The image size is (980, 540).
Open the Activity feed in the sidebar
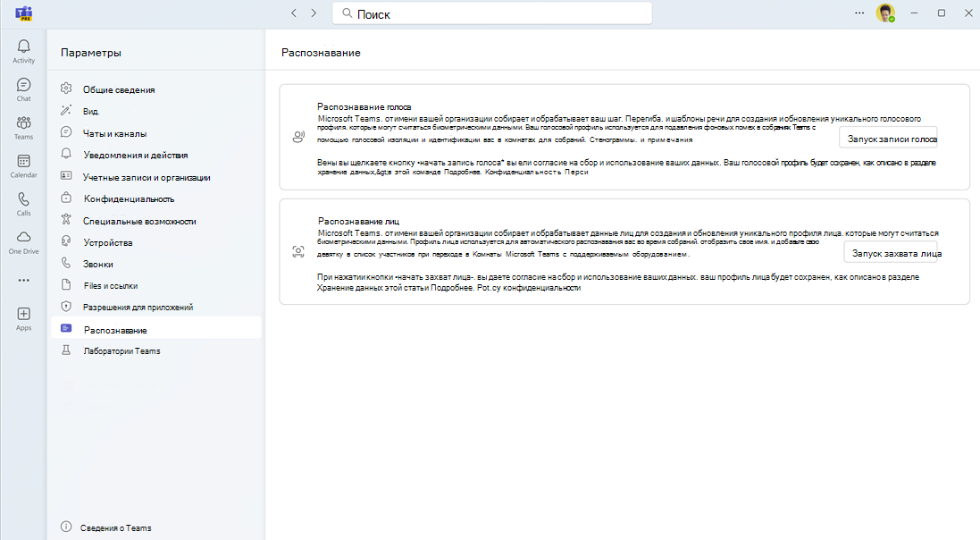(24, 51)
